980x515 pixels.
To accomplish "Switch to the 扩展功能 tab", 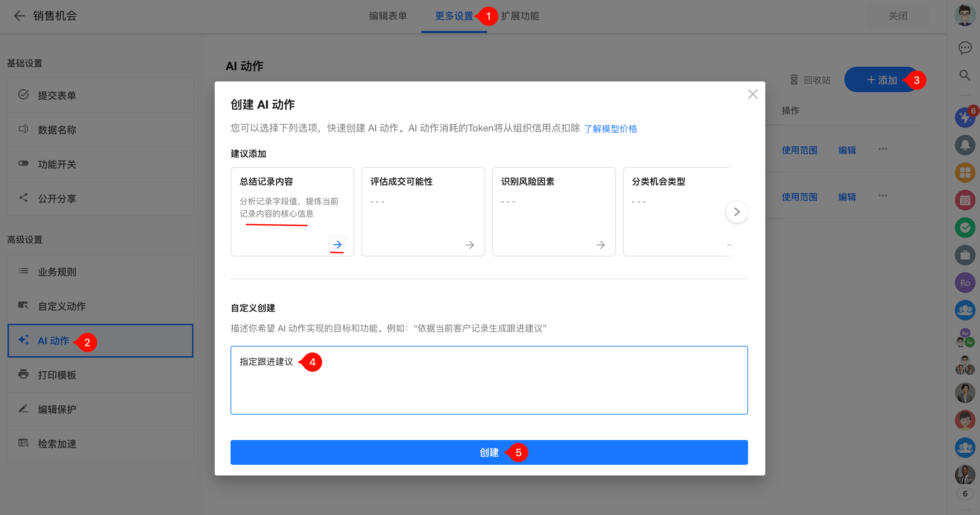I will tap(520, 16).
